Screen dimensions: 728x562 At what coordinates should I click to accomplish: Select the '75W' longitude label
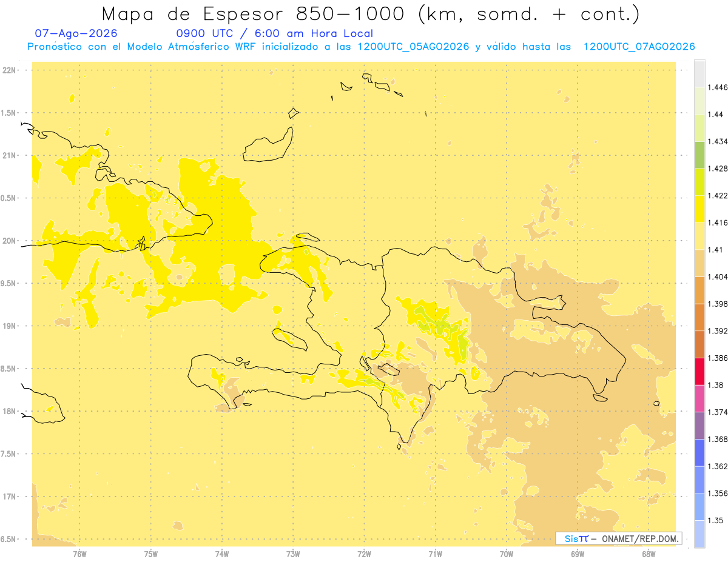point(151,554)
